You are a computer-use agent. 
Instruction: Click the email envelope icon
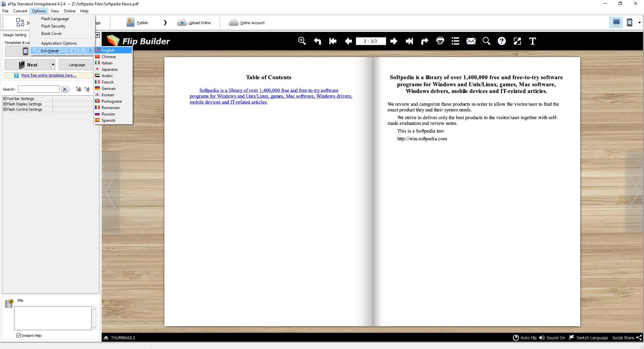tap(471, 41)
